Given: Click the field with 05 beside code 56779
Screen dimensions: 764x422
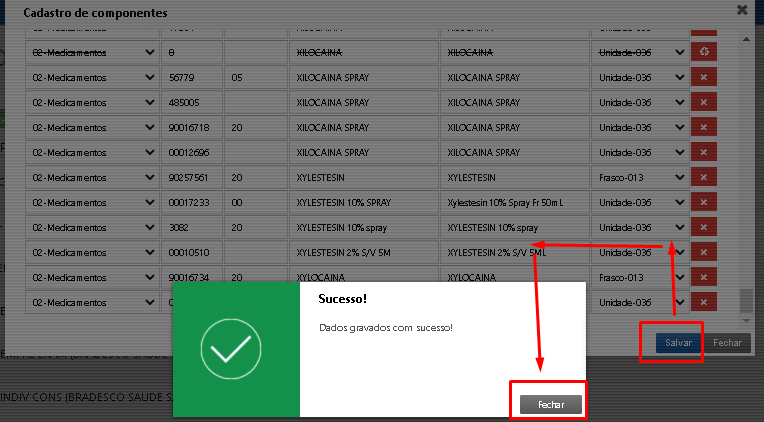Looking at the screenshot, I should (256, 77).
